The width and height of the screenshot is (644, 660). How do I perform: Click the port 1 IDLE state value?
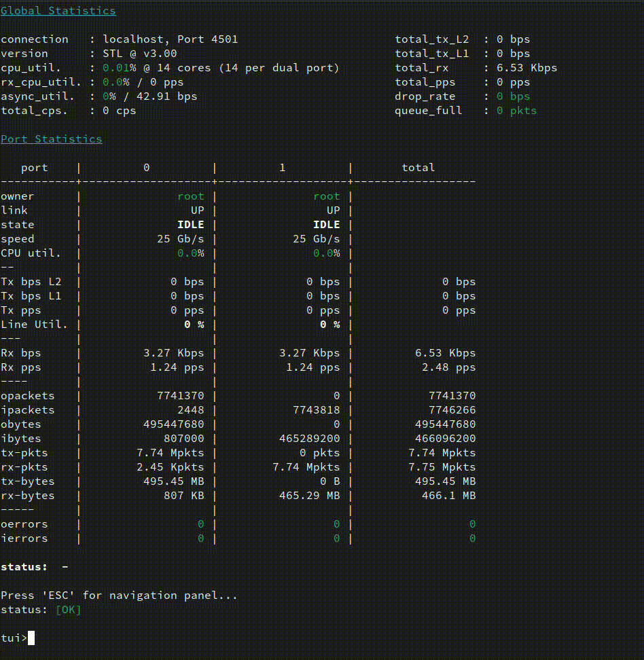pos(326,225)
